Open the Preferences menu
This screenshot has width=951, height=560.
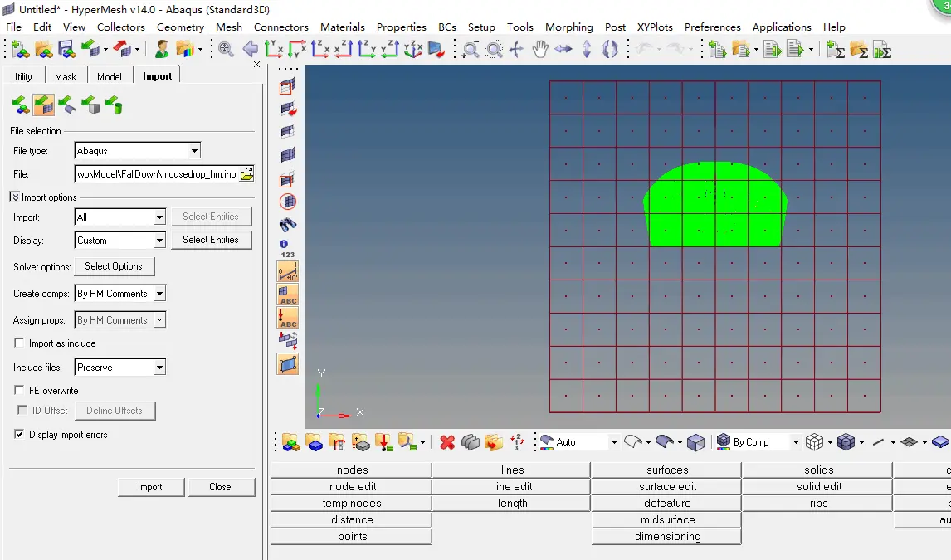(x=712, y=27)
